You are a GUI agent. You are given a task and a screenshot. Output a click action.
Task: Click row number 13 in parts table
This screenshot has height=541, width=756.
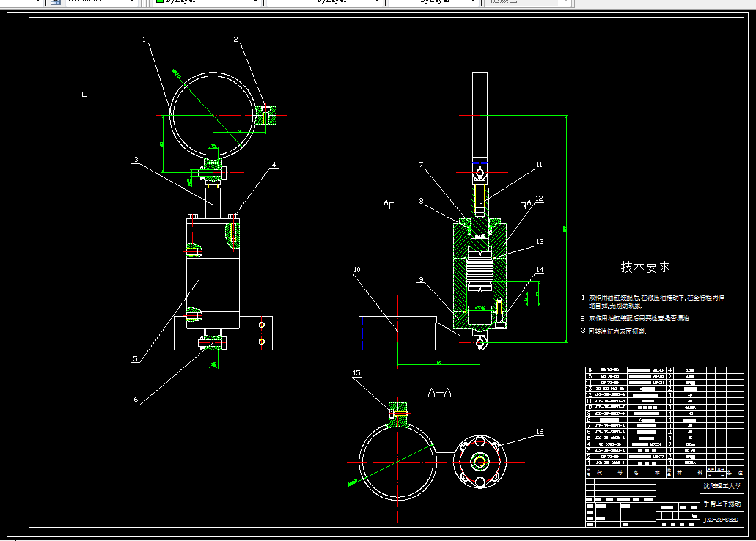tap(589, 389)
